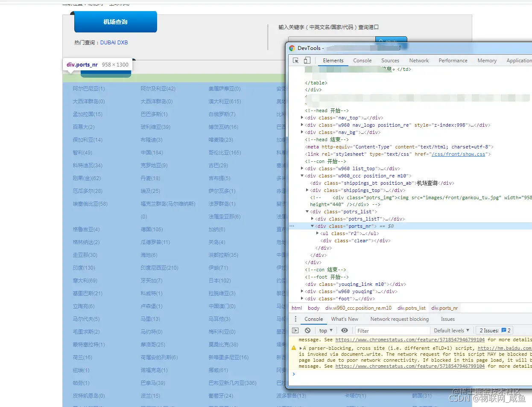The height and width of the screenshot is (407, 532).
Task: Open the Network tab
Action: point(419,61)
